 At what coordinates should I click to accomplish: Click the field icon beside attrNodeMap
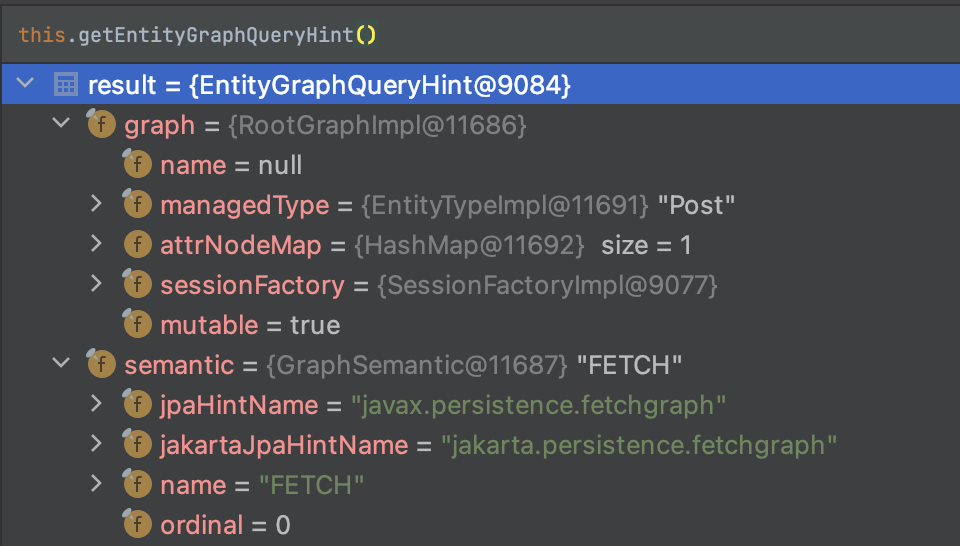(137, 245)
